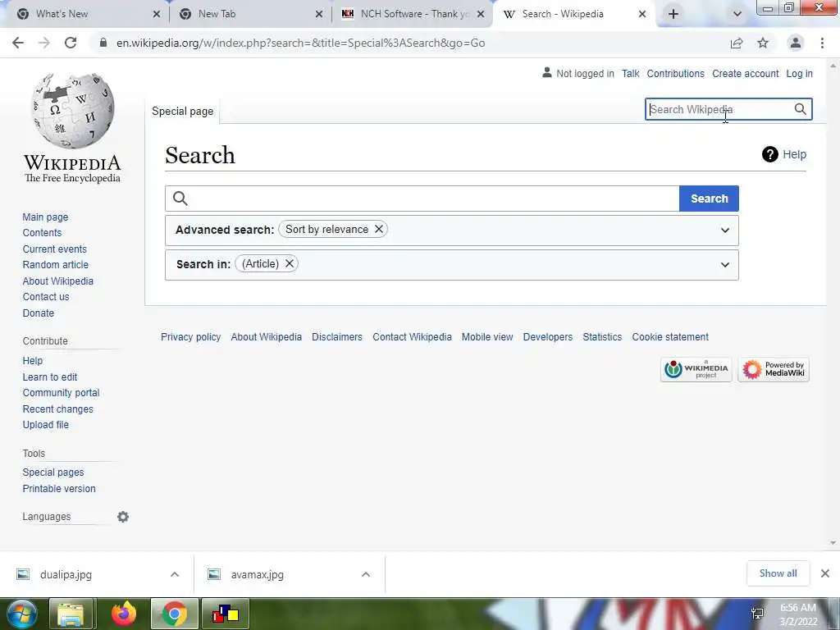Open the Mobile view footer link

pyautogui.click(x=487, y=337)
